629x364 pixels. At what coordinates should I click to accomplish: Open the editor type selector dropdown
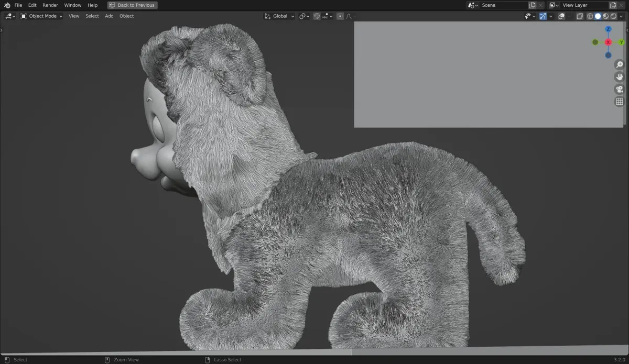coord(10,16)
